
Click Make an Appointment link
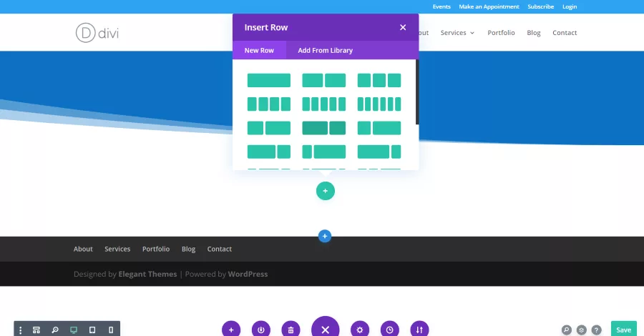point(489,6)
